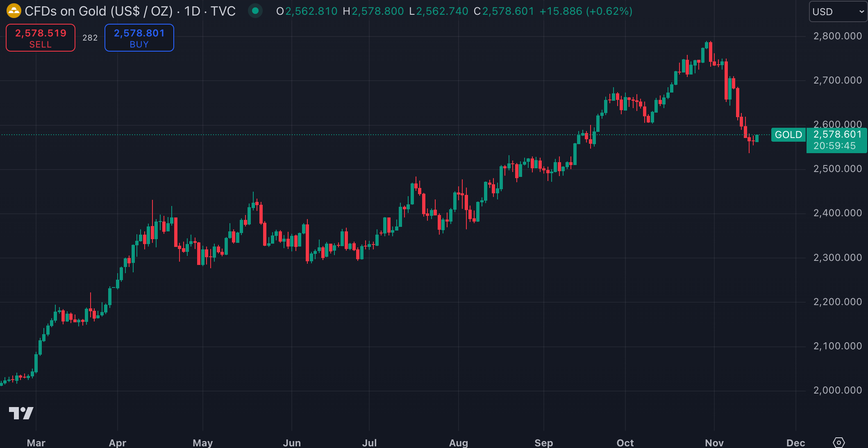The image size is (868, 448).
Task: Click the Jul label on time axis
Action: point(369,443)
